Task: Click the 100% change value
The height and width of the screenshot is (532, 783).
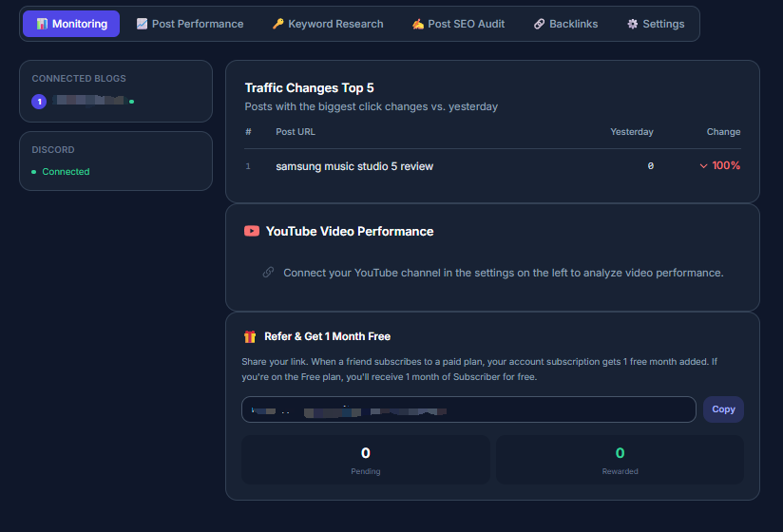Action: click(726, 165)
